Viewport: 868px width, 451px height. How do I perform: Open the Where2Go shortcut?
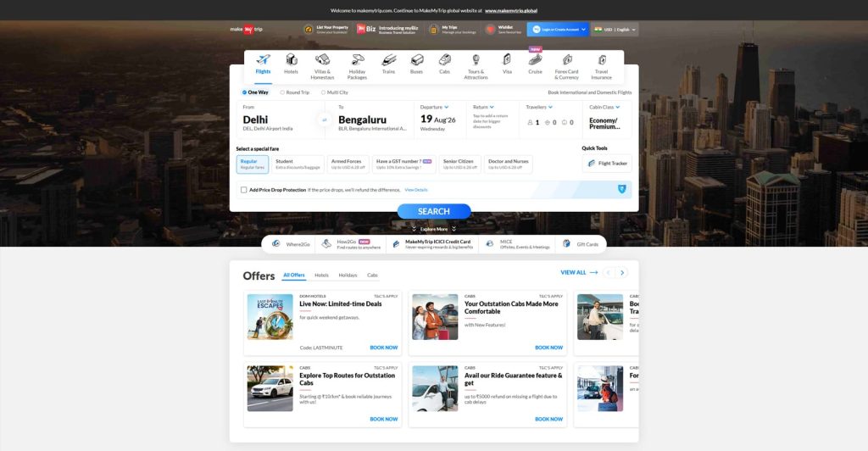pyautogui.click(x=291, y=244)
